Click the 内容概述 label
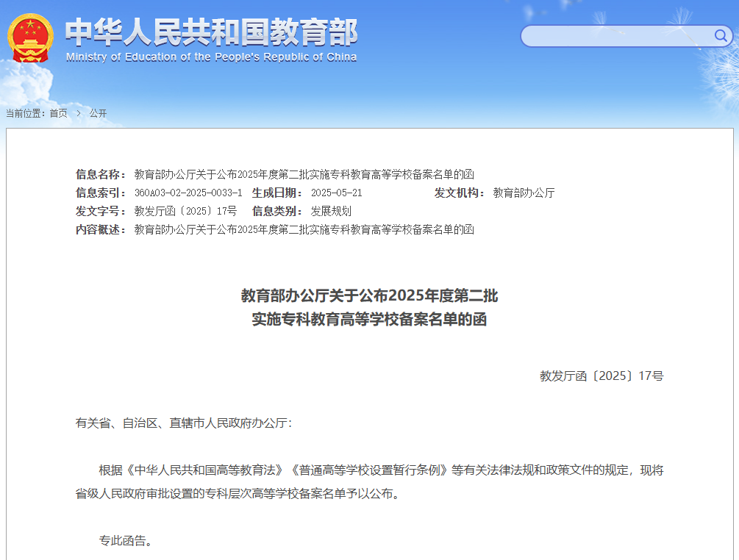Viewport: 739px width, 560px height. click(x=101, y=229)
